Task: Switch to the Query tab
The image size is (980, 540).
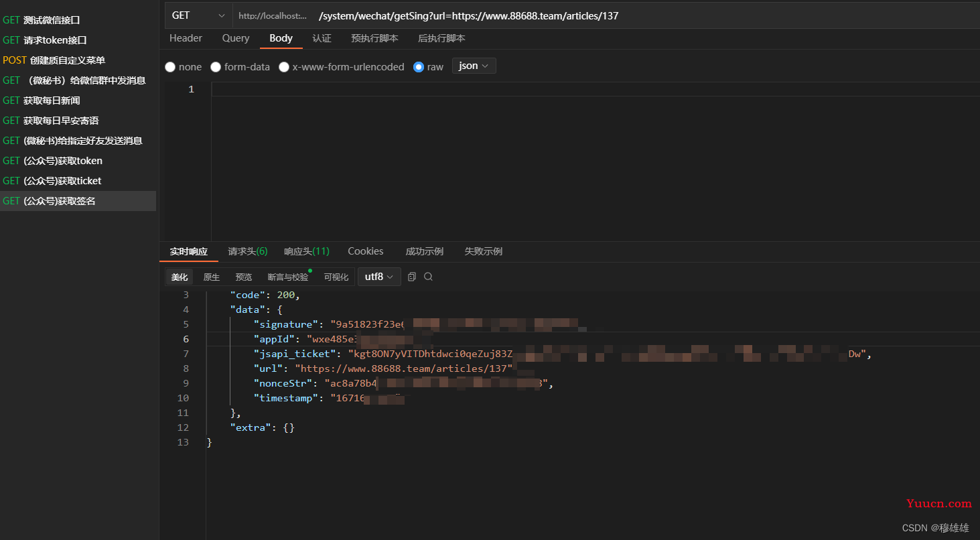Action: click(236, 38)
